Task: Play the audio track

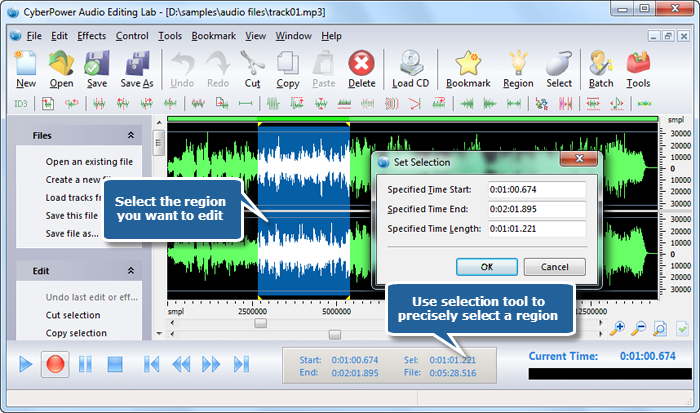Action: click(25, 364)
